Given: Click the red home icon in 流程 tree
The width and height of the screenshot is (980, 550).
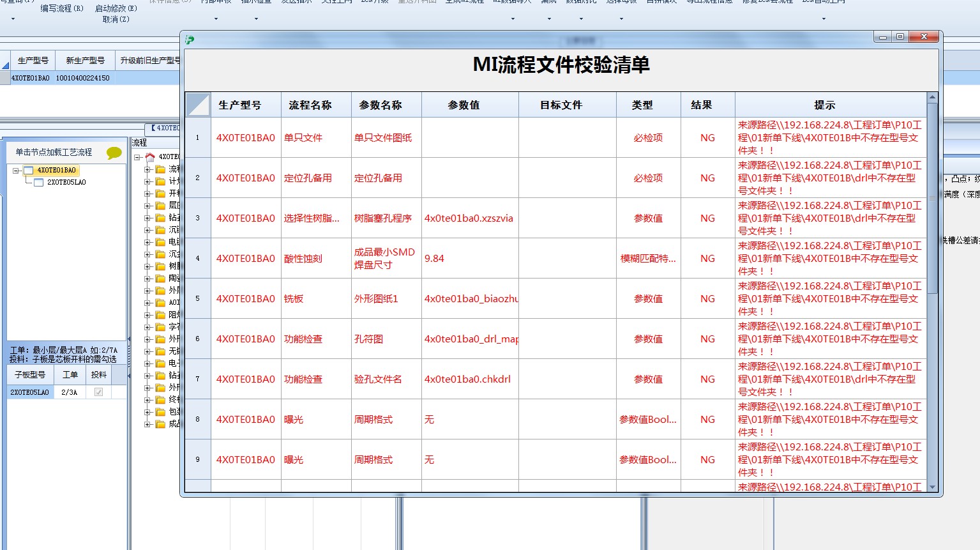Looking at the screenshot, I should click(x=150, y=157).
